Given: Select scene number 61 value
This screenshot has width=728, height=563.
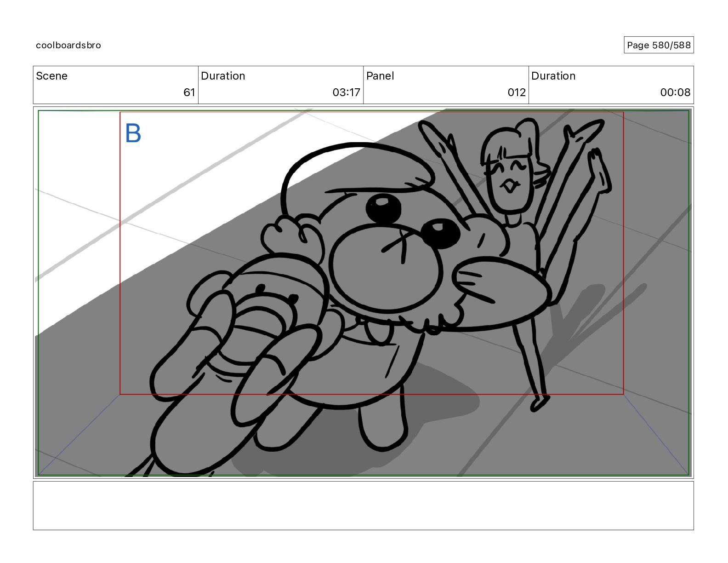Looking at the screenshot, I should [189, 92].
